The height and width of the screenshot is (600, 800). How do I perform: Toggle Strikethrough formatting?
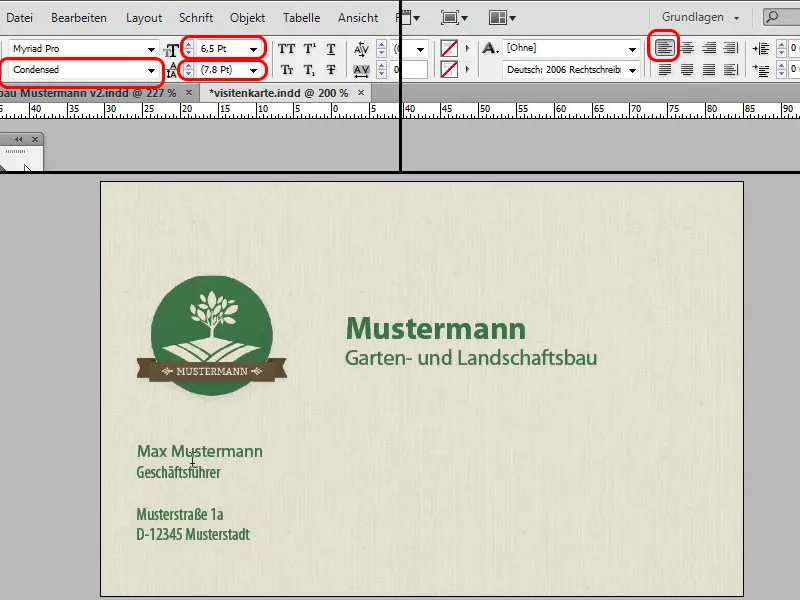[x=331, y=70]
